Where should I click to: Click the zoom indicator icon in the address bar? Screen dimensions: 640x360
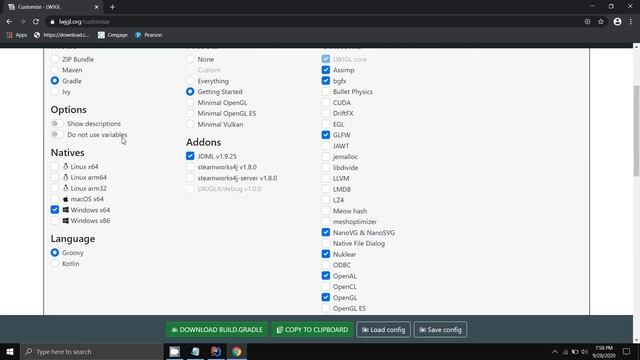pyautogui.click(x=587, y=22)
